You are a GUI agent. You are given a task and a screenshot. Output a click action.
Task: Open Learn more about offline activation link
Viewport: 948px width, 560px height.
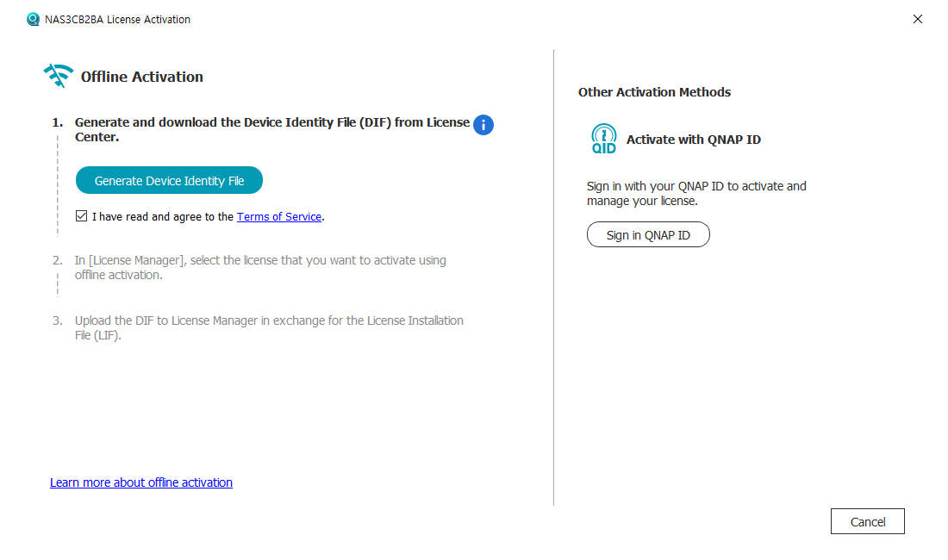coord(141,482)
